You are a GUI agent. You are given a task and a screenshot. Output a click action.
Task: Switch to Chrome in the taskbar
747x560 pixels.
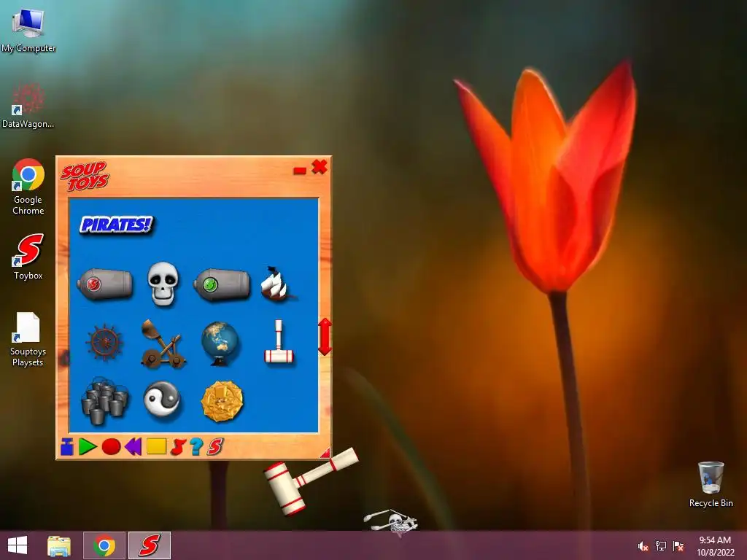pos(104,545)
